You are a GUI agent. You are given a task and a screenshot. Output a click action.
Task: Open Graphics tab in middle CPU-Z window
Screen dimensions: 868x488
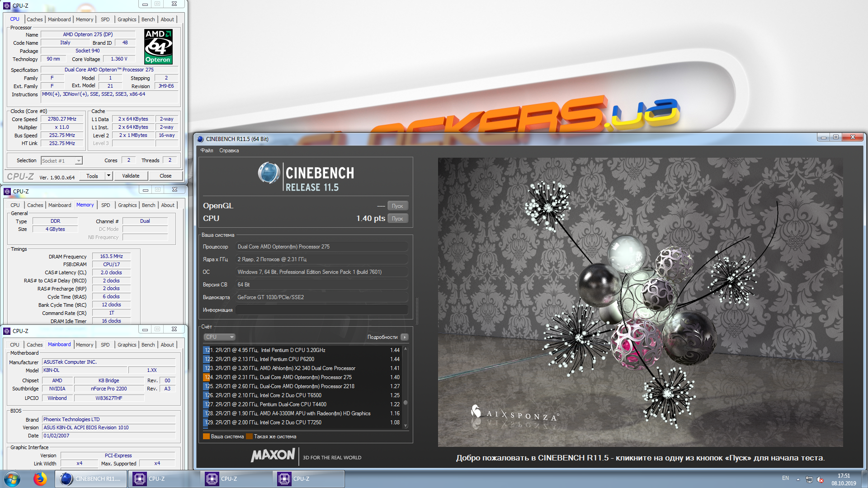pyautogui.click(x=127, y=205)
